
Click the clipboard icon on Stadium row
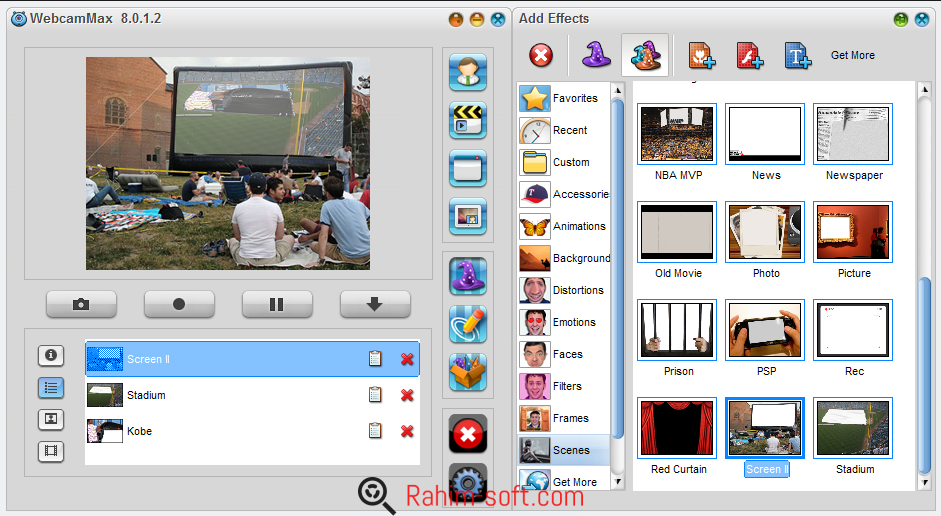[x=375, y=395]
